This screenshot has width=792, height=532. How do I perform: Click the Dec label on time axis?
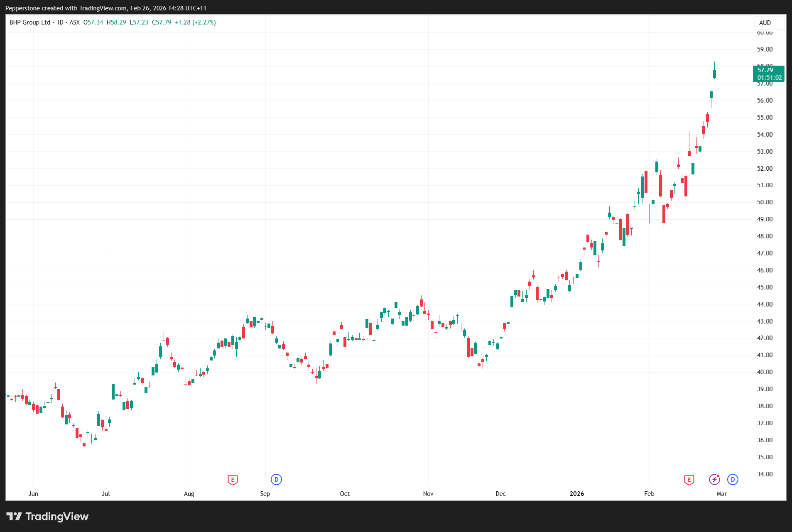[x=500, y=493]
